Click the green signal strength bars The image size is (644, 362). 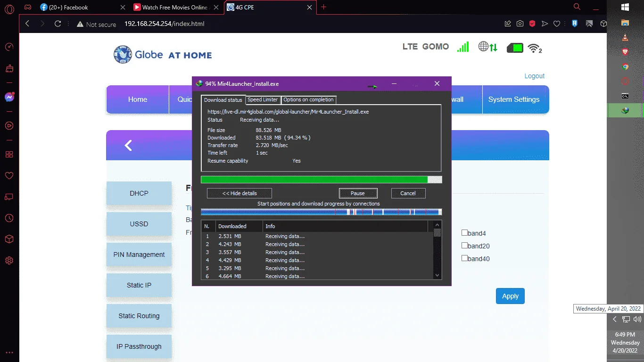(x=463, y=47)
